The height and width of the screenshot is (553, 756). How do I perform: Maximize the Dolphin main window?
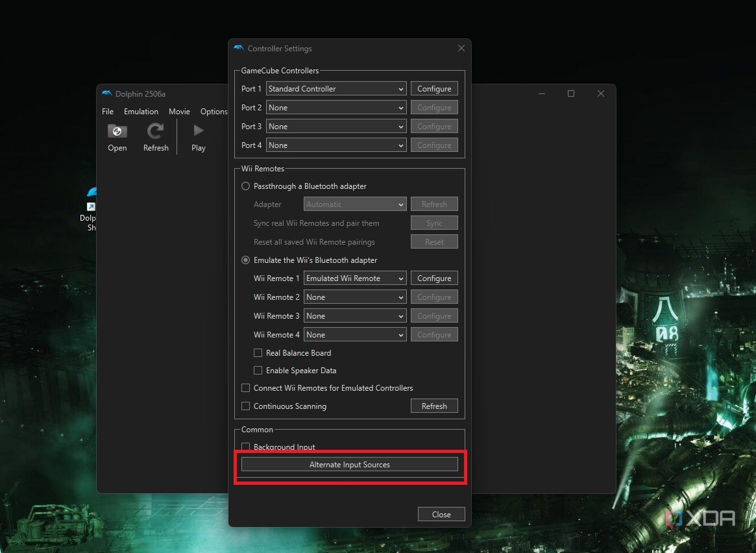[571, 94]
